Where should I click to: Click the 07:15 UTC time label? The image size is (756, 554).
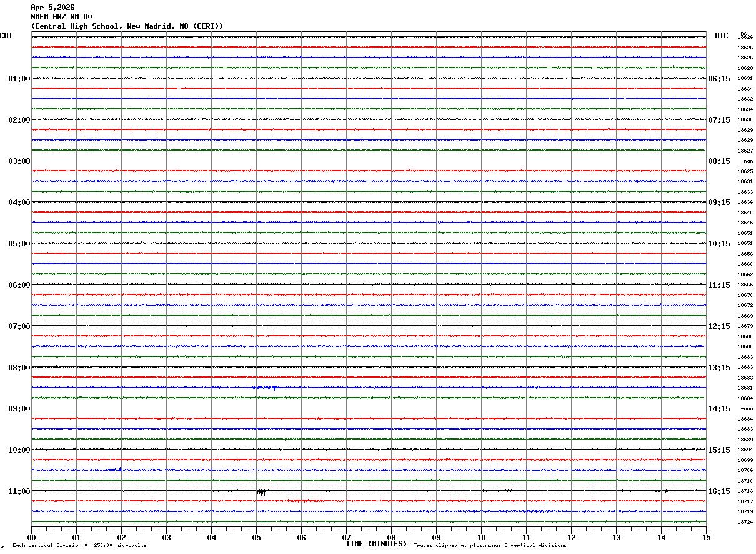pos(719,120)
